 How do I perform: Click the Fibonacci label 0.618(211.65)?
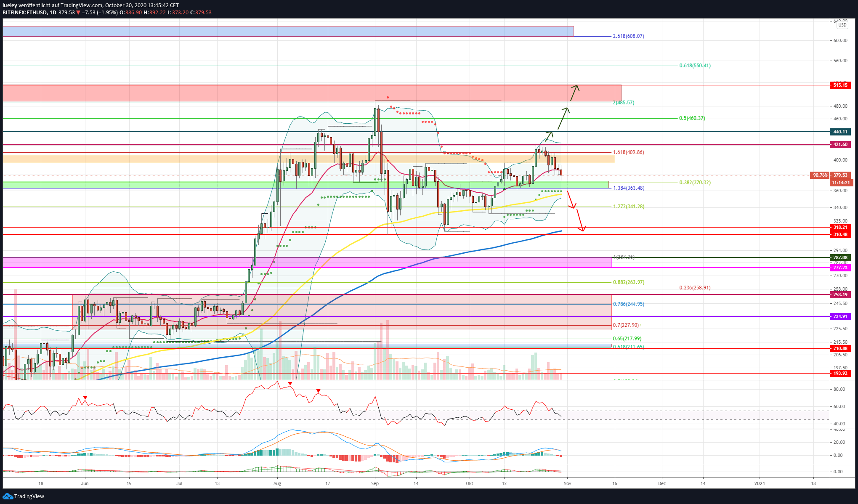[x=628, y=347]
